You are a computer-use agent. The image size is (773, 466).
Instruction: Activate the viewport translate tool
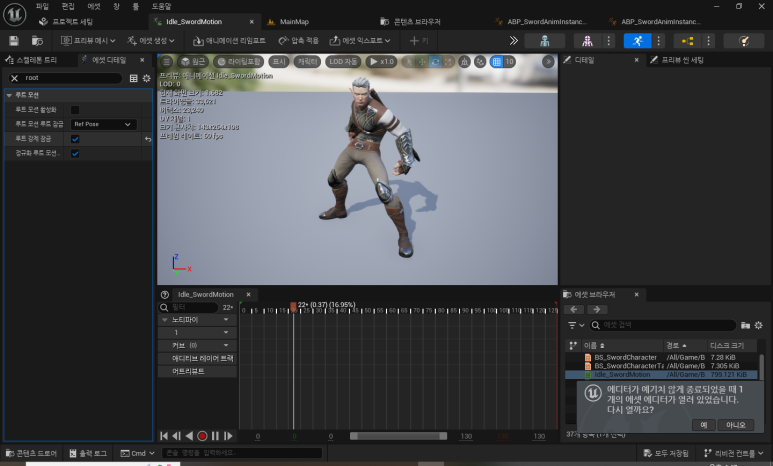tap(422, 62)
